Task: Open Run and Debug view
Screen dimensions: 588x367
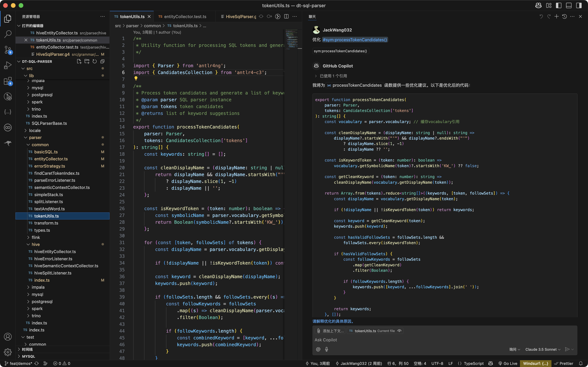Action: pos(8,65)
